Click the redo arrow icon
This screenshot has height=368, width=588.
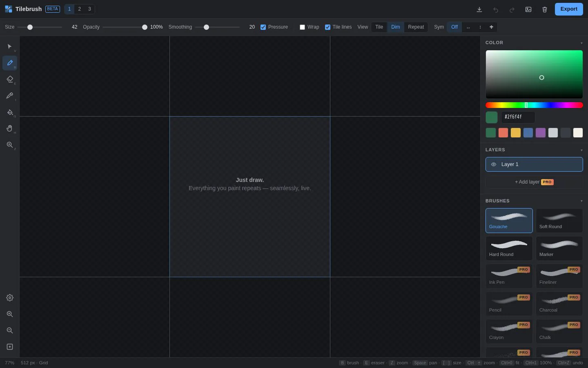(x=512, y=9)
